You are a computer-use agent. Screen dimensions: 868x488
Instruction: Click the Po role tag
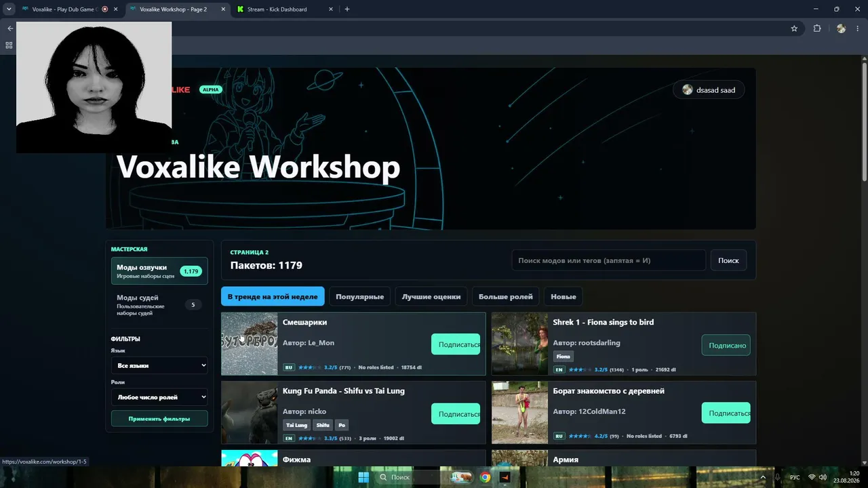click(x=342, y=425)
